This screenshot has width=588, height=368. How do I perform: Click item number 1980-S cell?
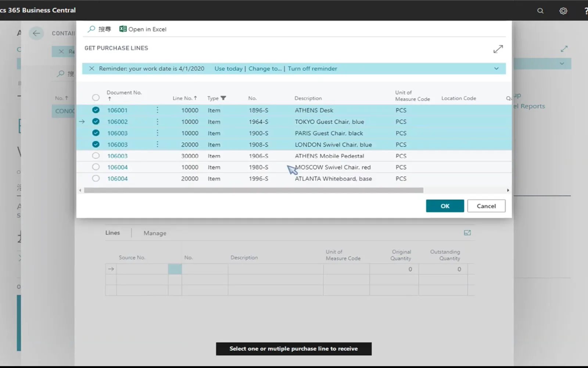258,167
